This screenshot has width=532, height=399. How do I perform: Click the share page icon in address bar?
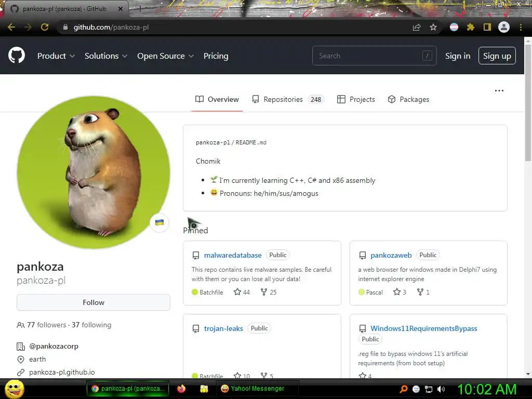417,27
